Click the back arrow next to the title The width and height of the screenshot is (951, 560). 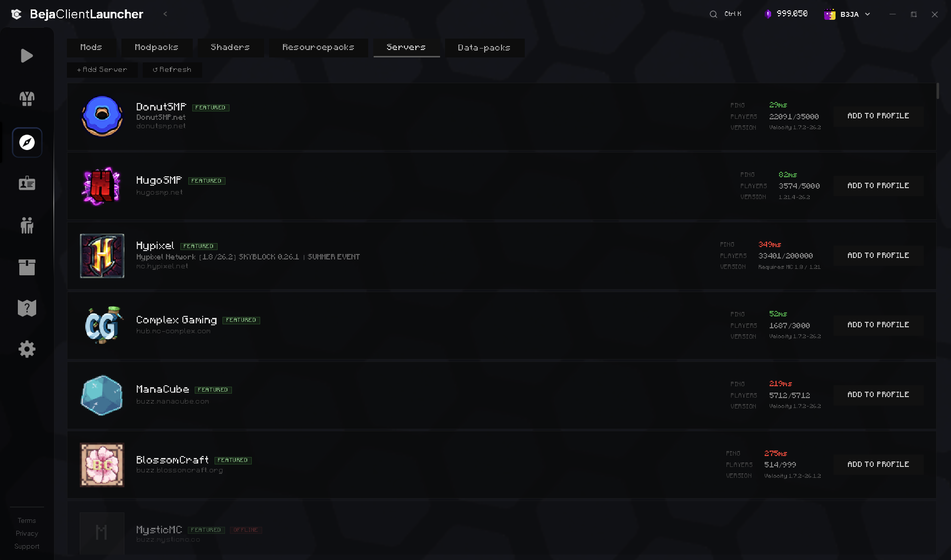[165, 14]
